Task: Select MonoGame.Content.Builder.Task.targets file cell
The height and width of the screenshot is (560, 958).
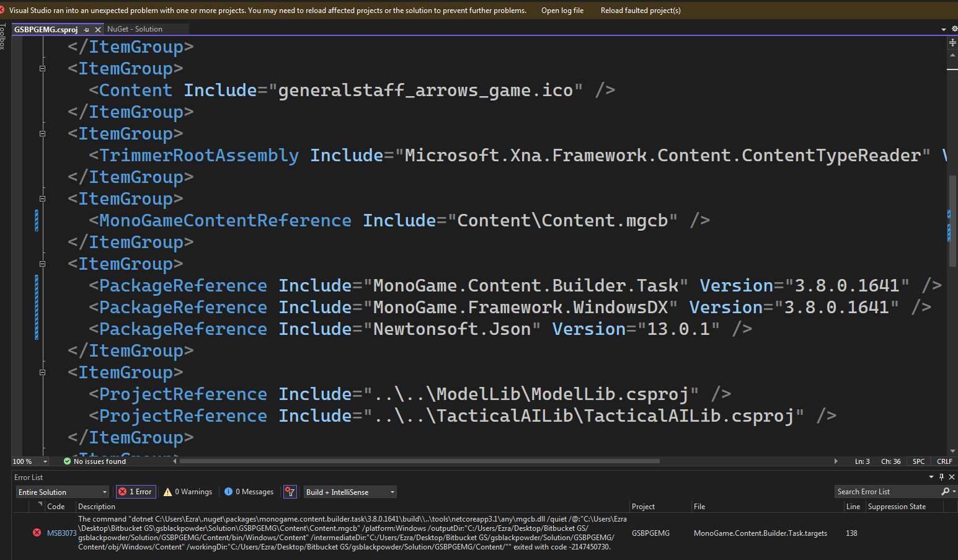Action: [x=760, y=533]
